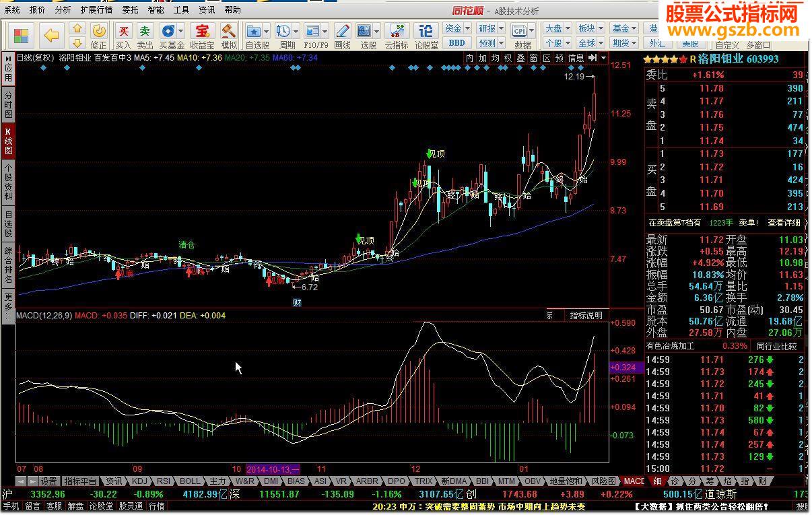The image size is (812, 515).
Task: Click the small down arrow page icon
Action: [77, 42]
